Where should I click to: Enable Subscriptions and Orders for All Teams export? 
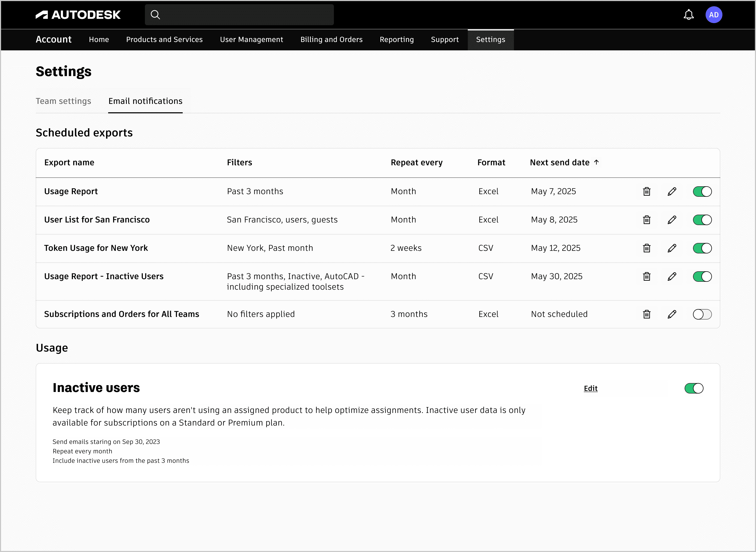702,314
